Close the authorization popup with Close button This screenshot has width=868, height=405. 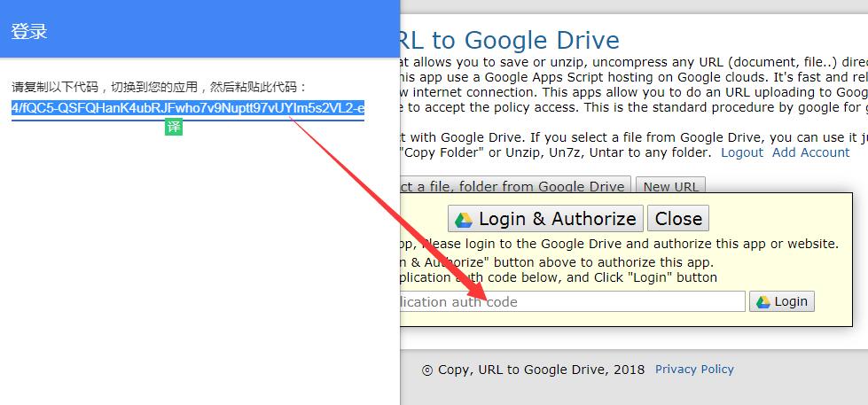pos(678,219)
